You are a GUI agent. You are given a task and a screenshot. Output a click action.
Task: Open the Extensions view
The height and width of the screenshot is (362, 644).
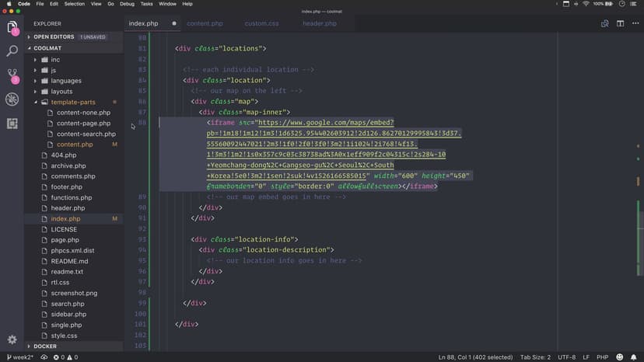[12, 124]
